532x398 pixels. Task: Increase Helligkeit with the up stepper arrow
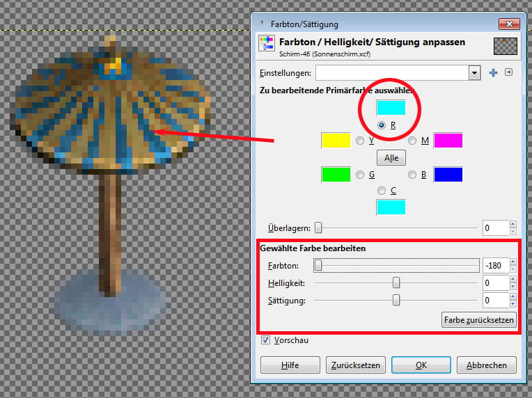(x=513, y=279)
